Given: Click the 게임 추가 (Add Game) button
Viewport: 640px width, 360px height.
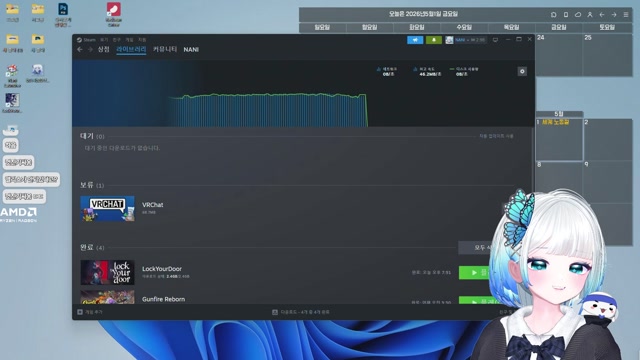Looking at the screenshot, I should tap(90, 312).
